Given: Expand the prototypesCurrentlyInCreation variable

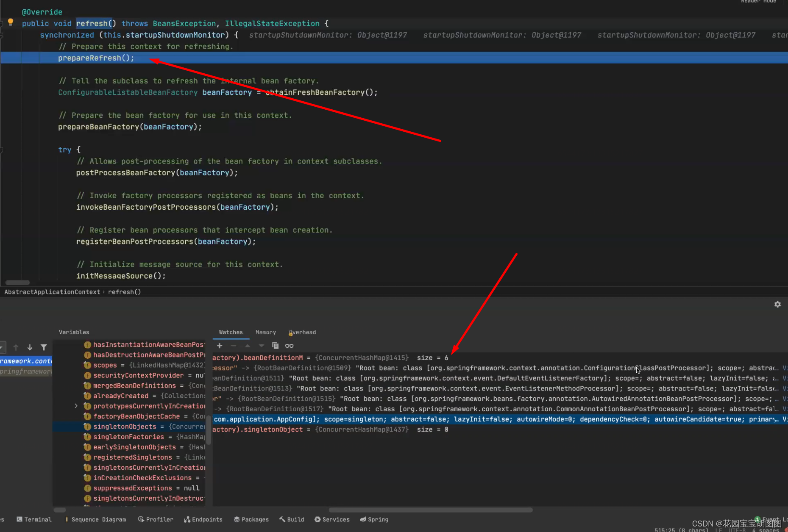Looking at the screenshot, I should pyautogui.click(x=76, y=406).
